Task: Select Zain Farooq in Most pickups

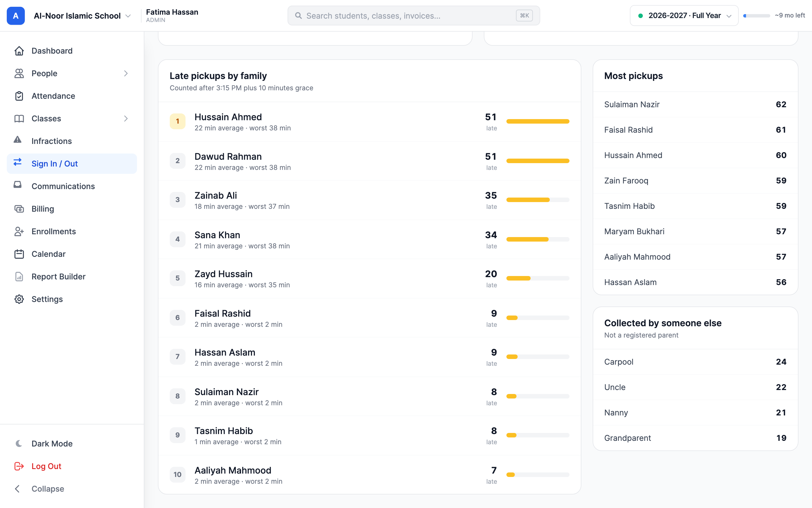Action: [x=695, y=181]
